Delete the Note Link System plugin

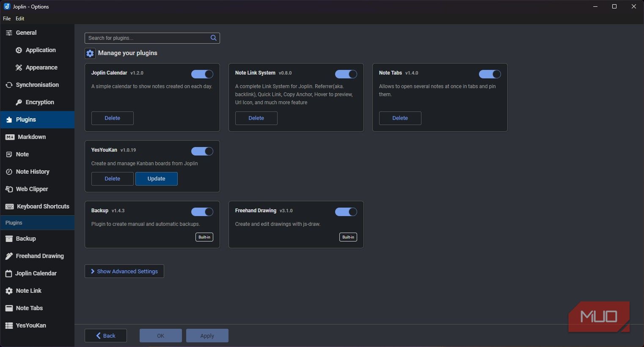tap(256, 118)
